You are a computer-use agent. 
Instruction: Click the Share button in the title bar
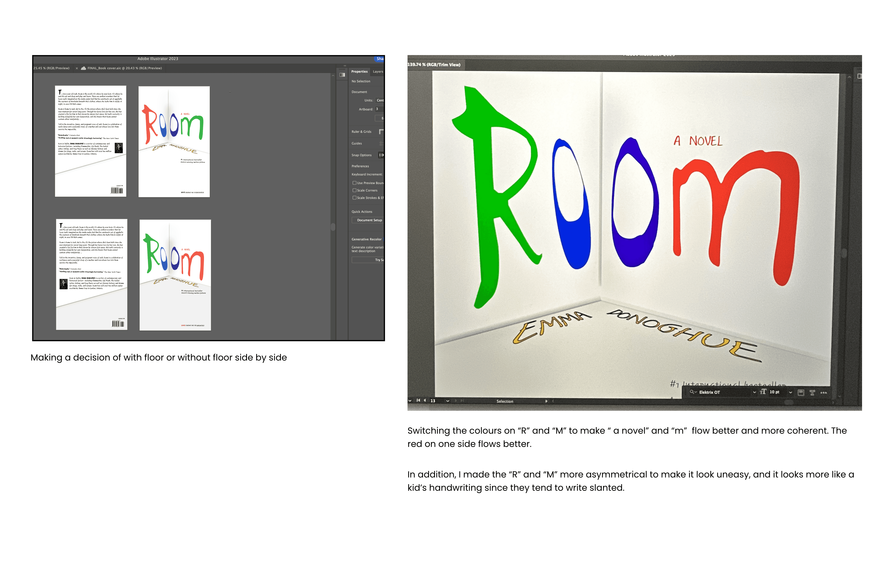tap(379, 59)
